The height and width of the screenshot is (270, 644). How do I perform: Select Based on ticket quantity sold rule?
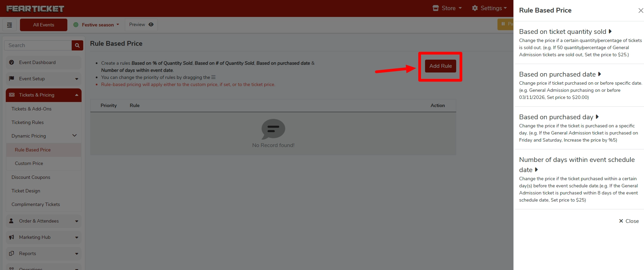pyautogui.click(x=565, y=32)
